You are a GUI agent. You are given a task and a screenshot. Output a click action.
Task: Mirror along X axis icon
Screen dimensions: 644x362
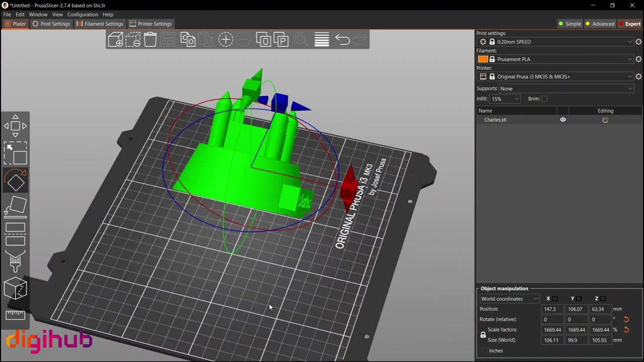555,299
